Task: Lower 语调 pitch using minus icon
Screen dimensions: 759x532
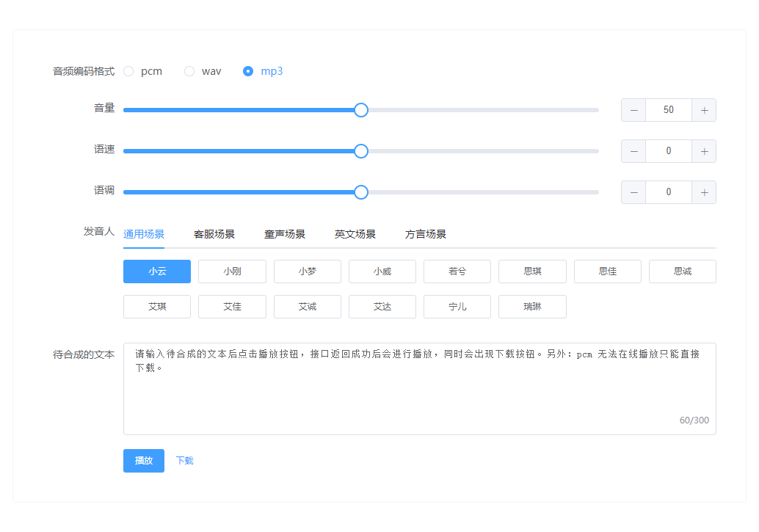Action: [633, 192]
